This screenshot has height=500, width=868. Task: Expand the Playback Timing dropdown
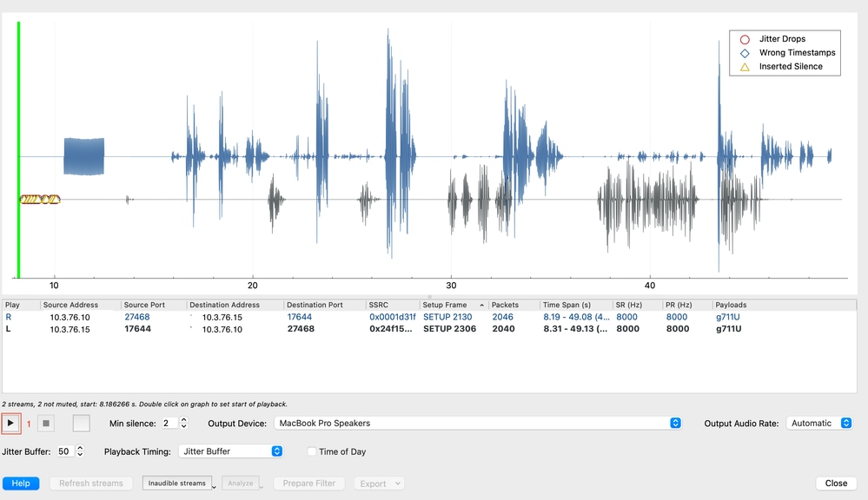tap(230, 451)
